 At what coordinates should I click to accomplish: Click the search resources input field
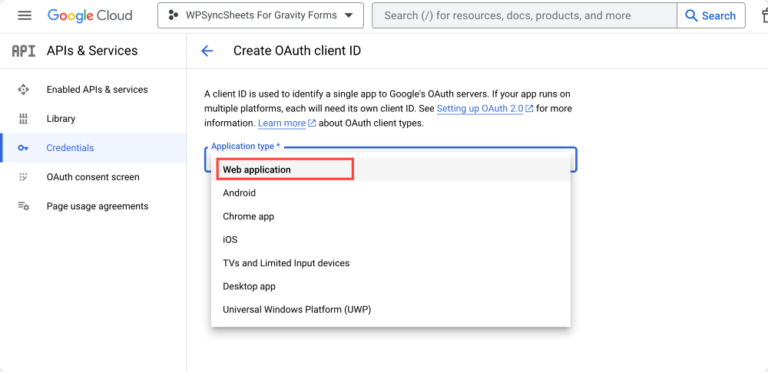pos(525,16)
